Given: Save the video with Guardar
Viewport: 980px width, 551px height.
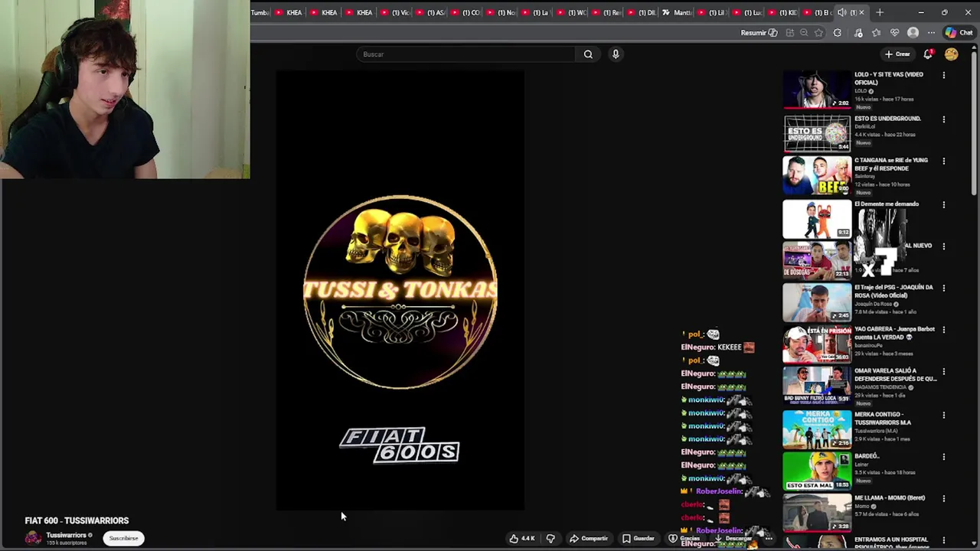Looking at the screenshot, I should (x=639, y=539).
